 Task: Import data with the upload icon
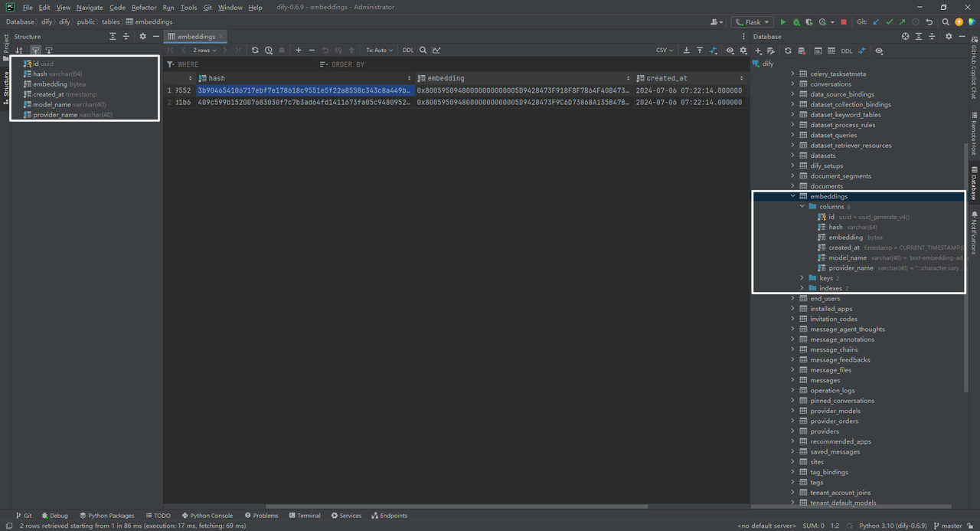click(700, 50)
